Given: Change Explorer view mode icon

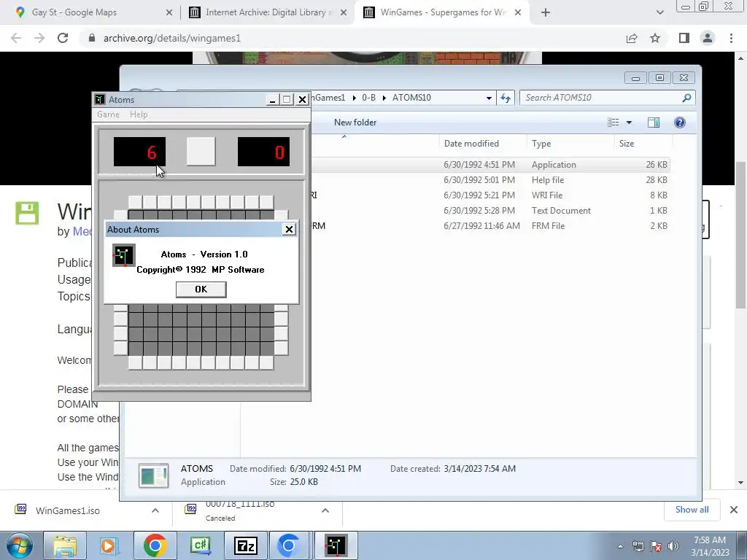Looking at the screenshot, I should [613, 122].
